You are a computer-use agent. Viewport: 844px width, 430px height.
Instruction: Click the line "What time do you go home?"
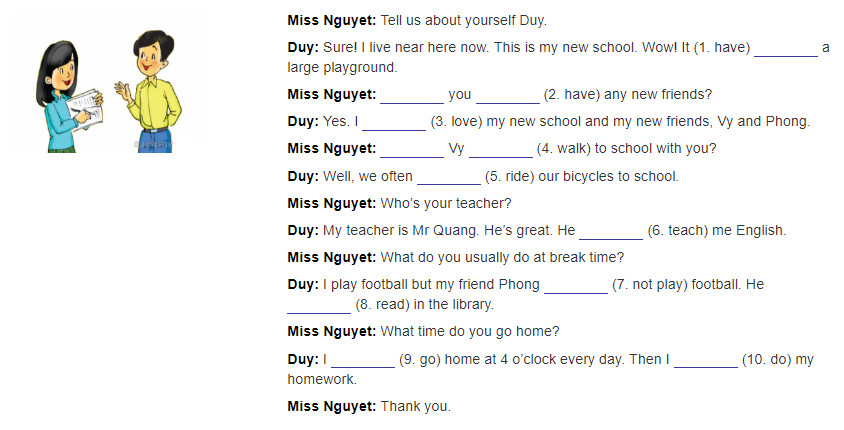[470, 332]
